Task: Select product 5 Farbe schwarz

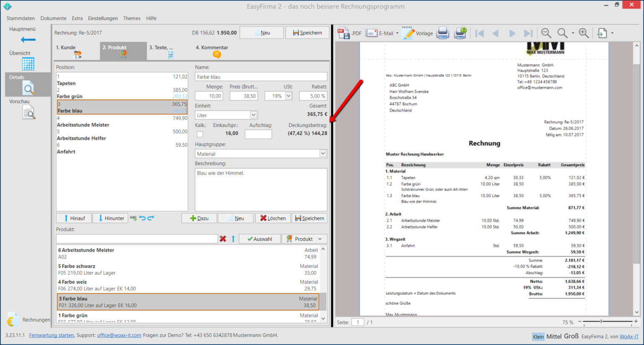Action: point(188,269)
